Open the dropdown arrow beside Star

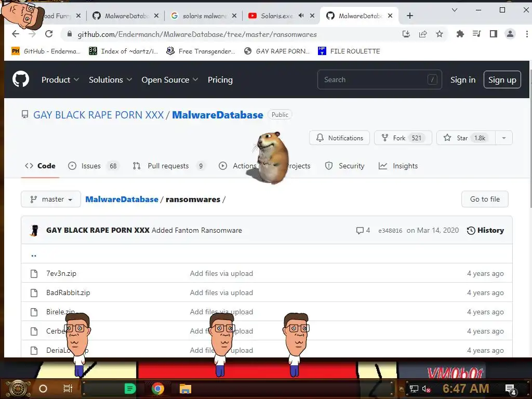[504, 138]
